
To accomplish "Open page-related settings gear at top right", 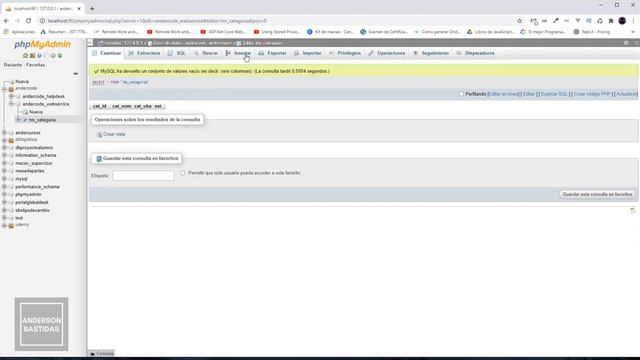I will 627,43.
